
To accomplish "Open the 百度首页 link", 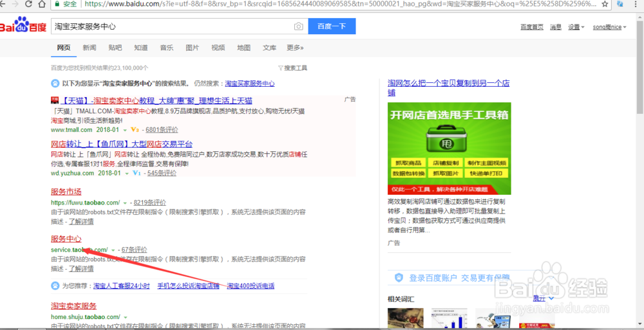I will 532,27.
